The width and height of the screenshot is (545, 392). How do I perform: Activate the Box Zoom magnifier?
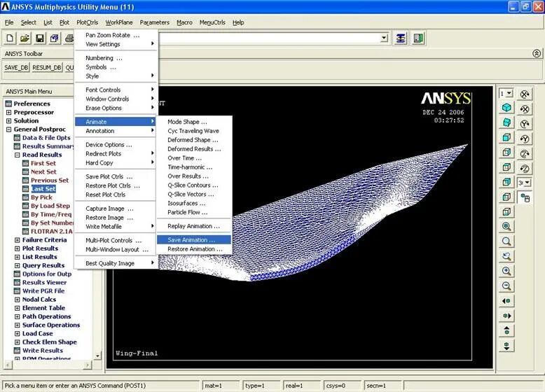pos(506,241)
